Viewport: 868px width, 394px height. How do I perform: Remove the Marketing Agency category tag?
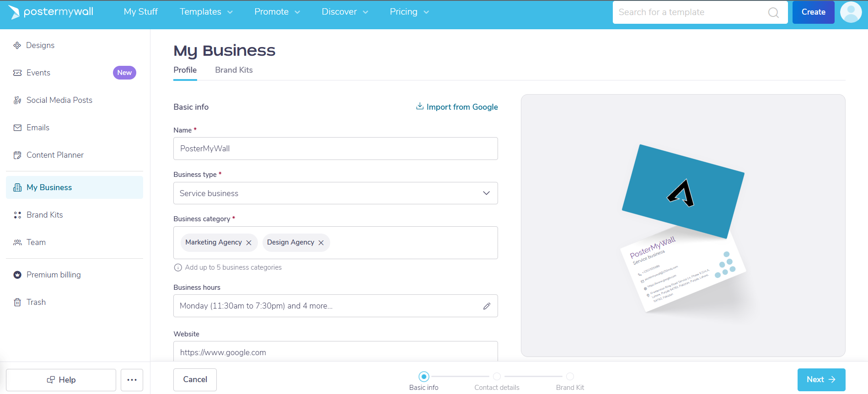(x=249, y=243)
